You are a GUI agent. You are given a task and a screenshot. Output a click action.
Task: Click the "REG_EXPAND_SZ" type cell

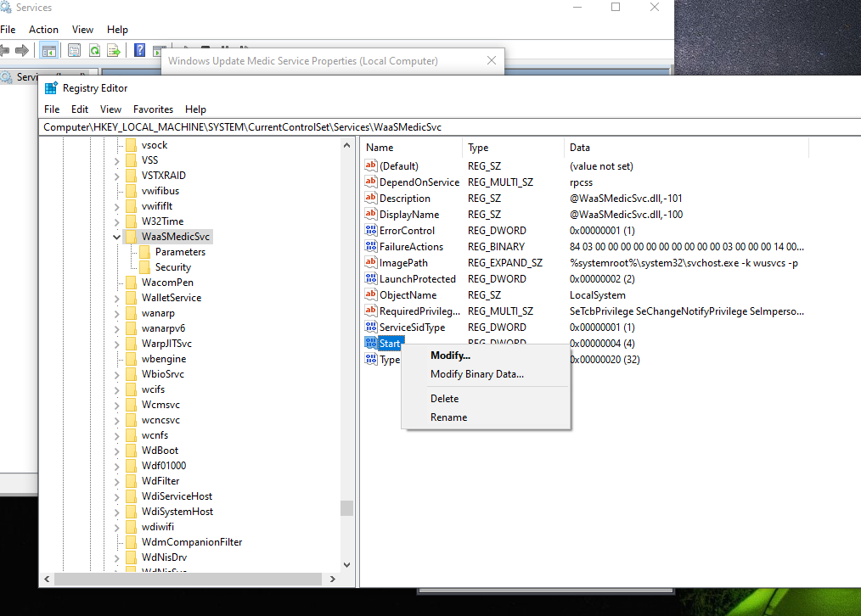coord(505,263)
